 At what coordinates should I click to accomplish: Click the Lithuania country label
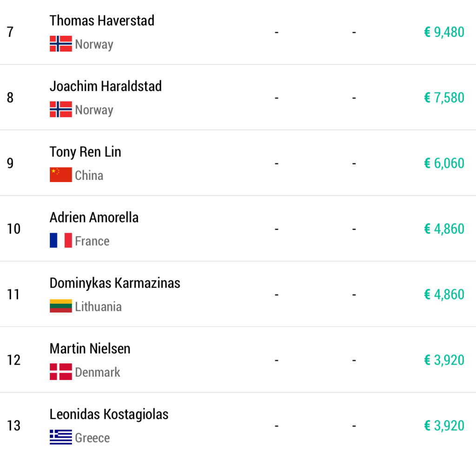coord(98,307)
